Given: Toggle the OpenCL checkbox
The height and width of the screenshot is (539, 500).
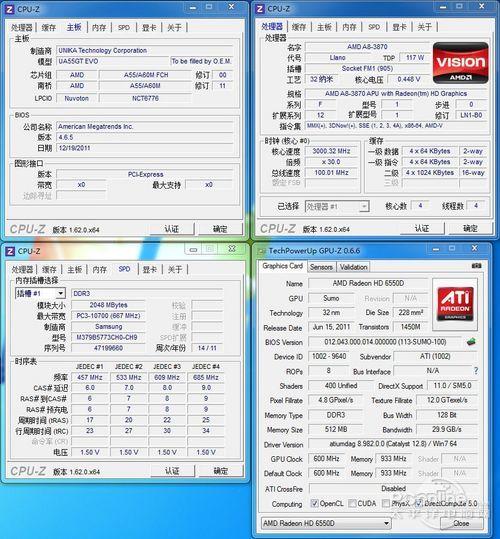Looking at the screenshot, I should [314, 504].
